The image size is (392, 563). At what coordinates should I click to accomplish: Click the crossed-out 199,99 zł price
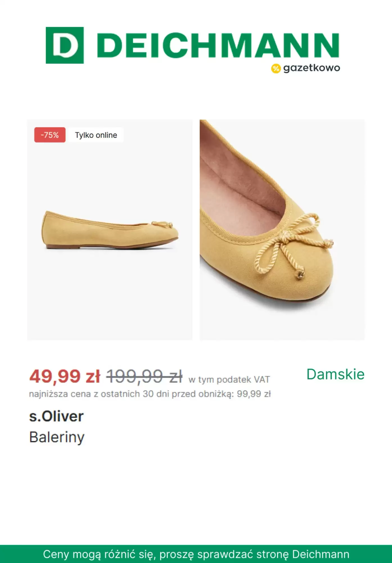[x=144, y=376]
